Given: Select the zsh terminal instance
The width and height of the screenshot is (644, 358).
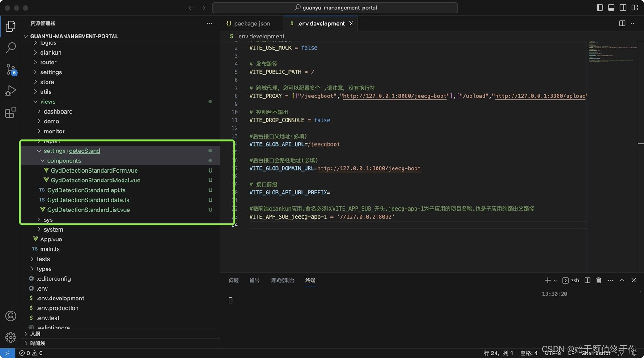Looking at the screenshot, I should [571, 280].
